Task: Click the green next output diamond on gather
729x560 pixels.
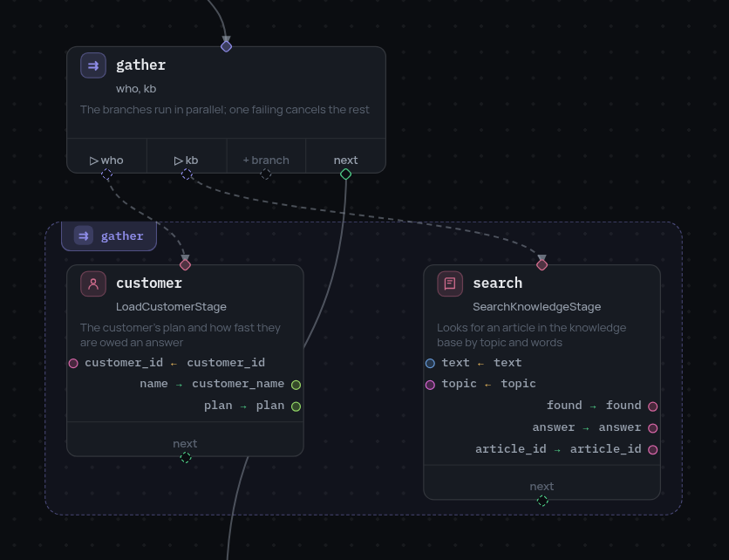Action: point(346,174)
